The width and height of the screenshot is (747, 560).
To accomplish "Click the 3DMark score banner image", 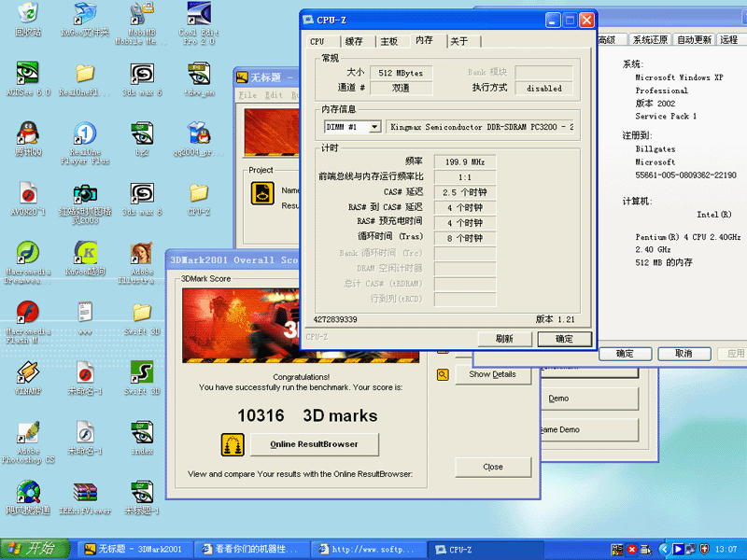I will pos(301,325).
